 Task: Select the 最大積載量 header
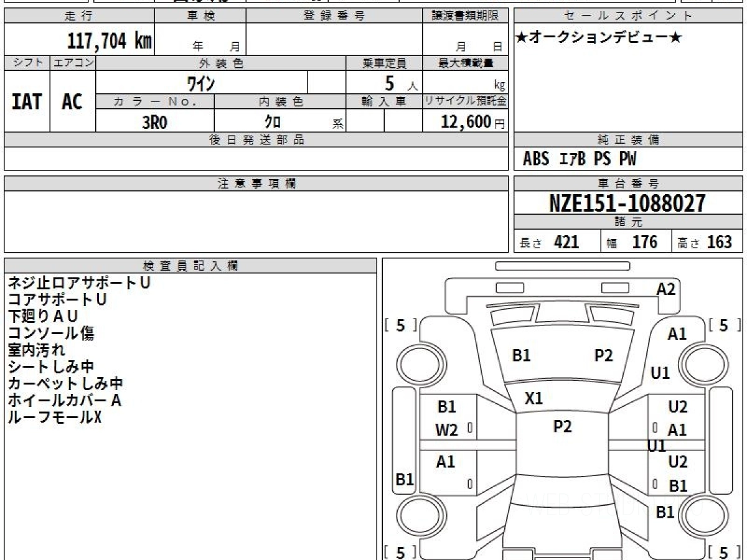point(465,63)
